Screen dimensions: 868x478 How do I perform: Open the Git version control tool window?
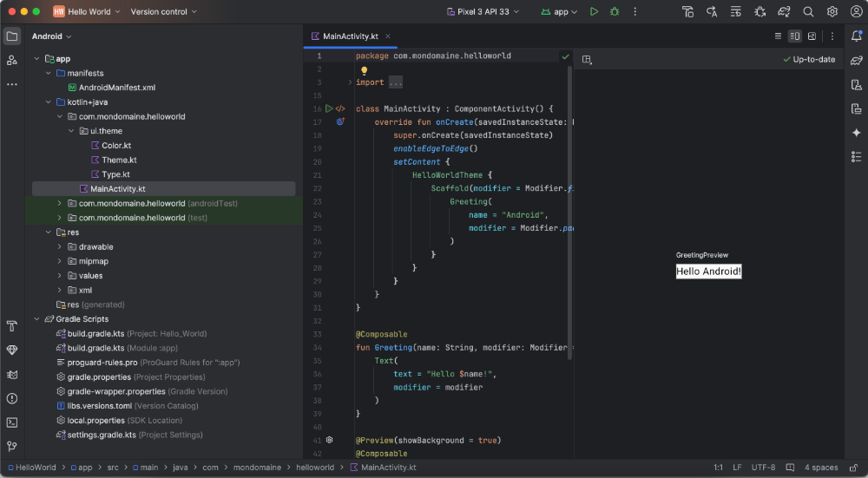coord(11,447)
